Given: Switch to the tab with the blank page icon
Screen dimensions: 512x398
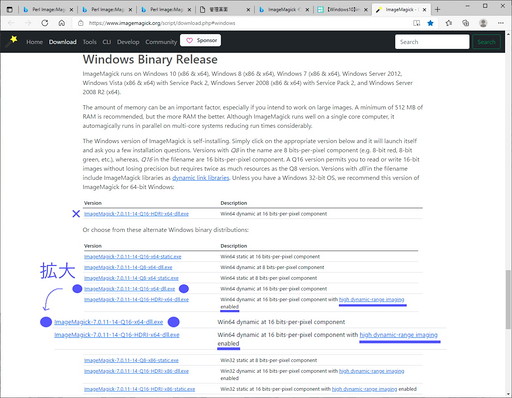Looking at the screenshot, I should click(x=224, y=10).
